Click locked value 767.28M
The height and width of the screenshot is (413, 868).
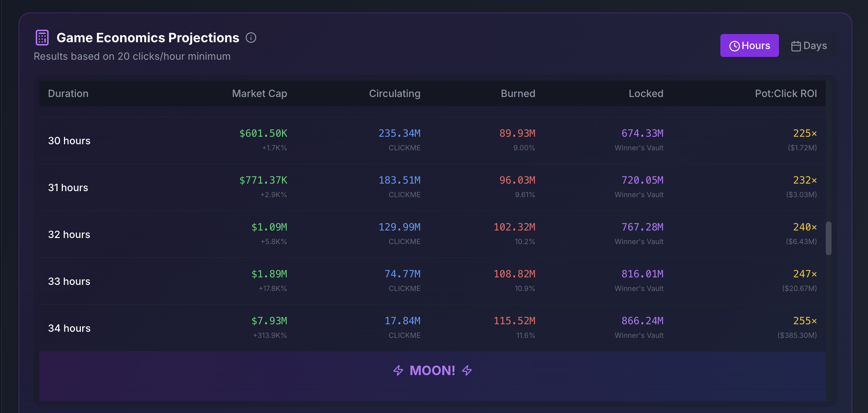click(642, 227)
